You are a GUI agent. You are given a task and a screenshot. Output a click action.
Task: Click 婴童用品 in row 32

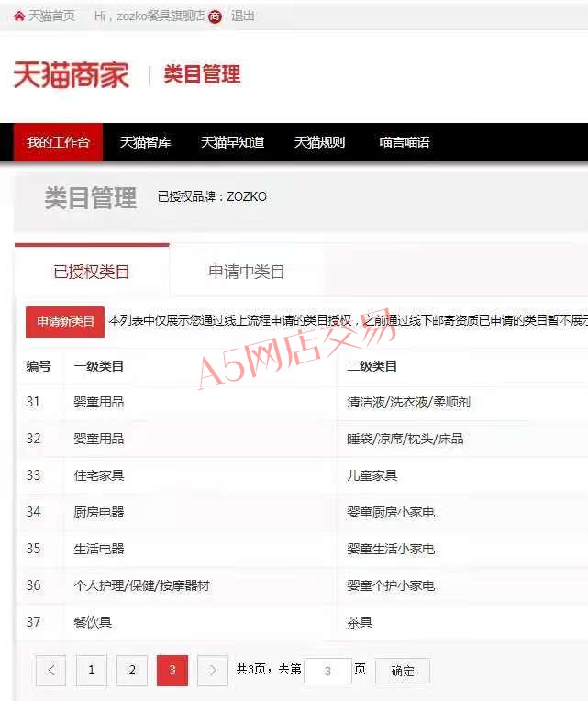click(99, 439)
